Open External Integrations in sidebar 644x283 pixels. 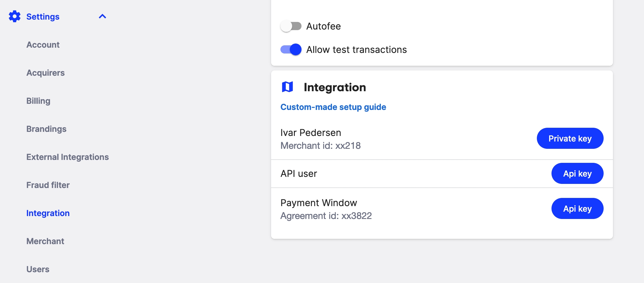point(67,157)
